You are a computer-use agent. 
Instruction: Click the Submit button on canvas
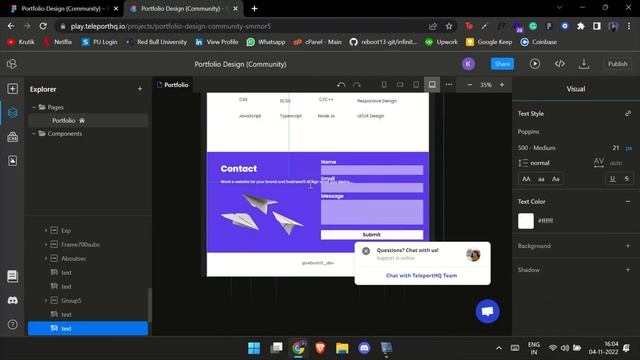pos(371,234)
